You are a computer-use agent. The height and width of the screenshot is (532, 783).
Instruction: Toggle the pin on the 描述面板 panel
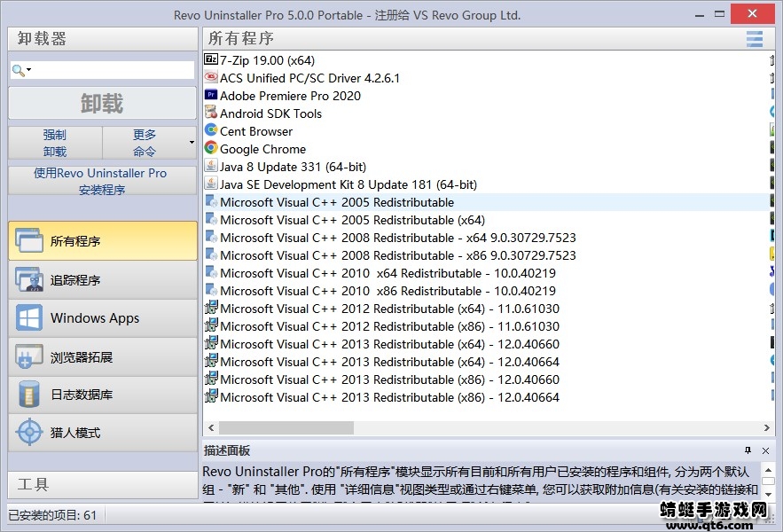(x=746, y=450)
